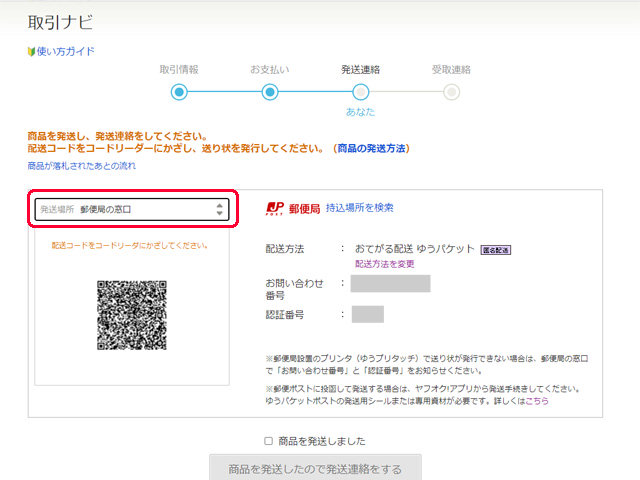This screenshot has height=480, width=640.
Task: Check the 商品を発送しました checkbox
Action: click(268, 441)
